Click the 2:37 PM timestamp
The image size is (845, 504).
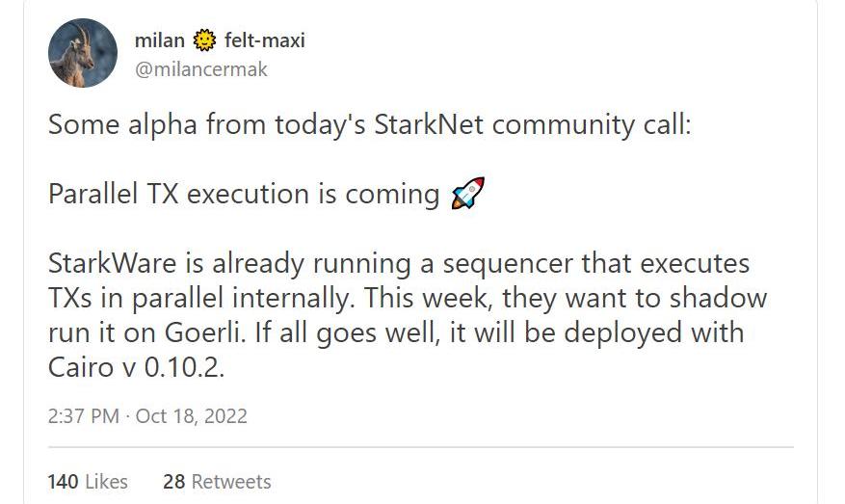(83, 416)
